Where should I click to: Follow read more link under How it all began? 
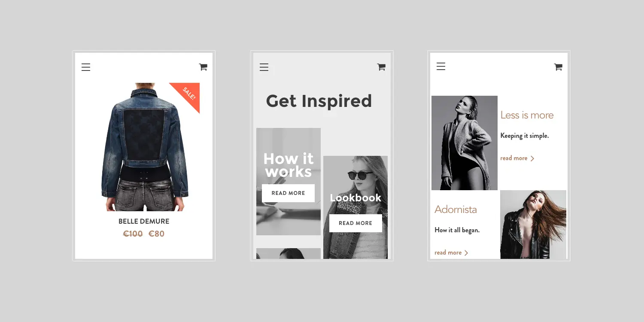pos(448,253)
